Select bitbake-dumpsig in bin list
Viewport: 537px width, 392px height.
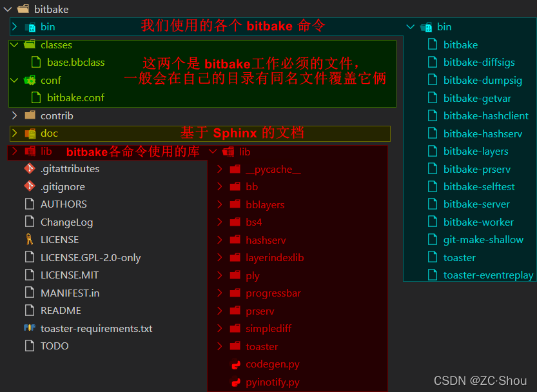pos(483,81)
